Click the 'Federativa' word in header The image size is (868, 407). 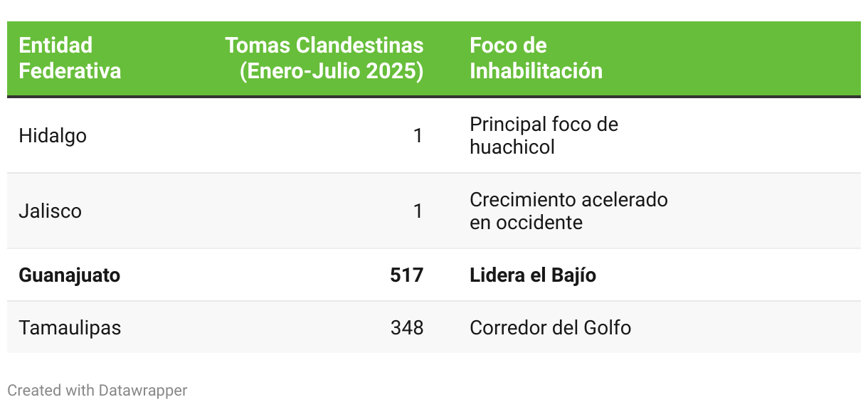pos(70,71)
